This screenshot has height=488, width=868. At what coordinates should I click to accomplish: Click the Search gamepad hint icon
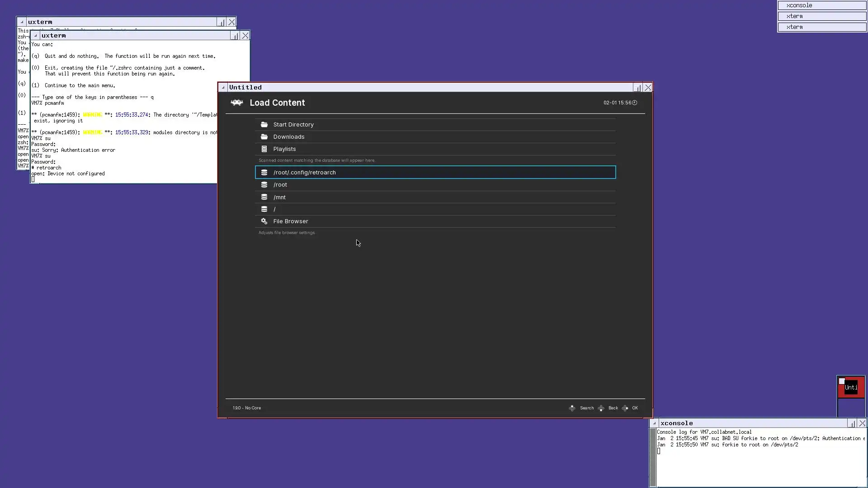coord(572,408)
